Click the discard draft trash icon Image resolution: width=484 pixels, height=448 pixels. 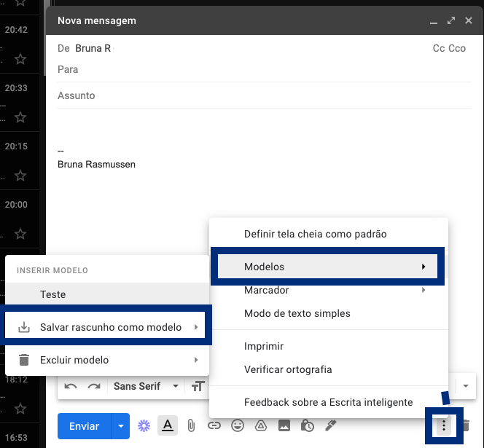[x=467, y=426]
